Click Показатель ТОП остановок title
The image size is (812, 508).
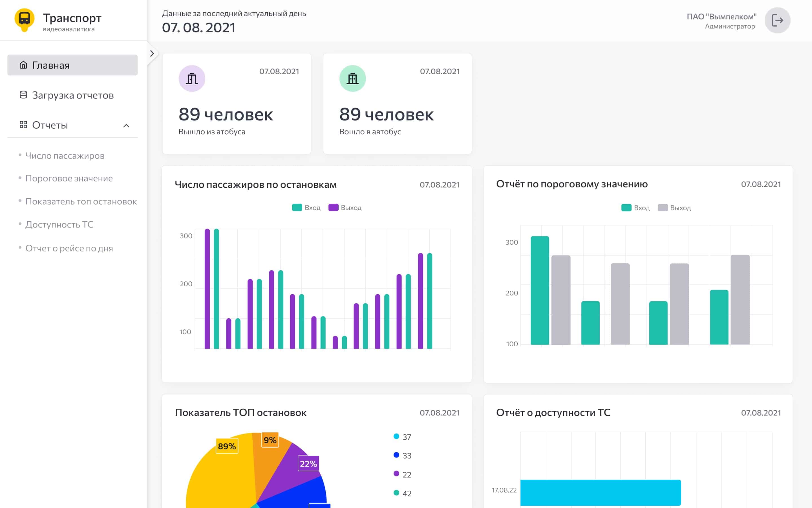(240, 413)
